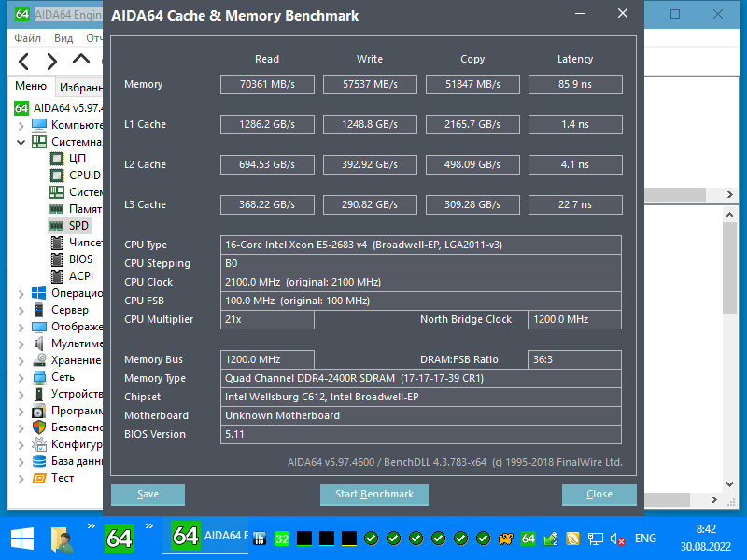Click the vertical scrollbar up arrow in main window
747x560 pixels.
[x=729, y=215]
